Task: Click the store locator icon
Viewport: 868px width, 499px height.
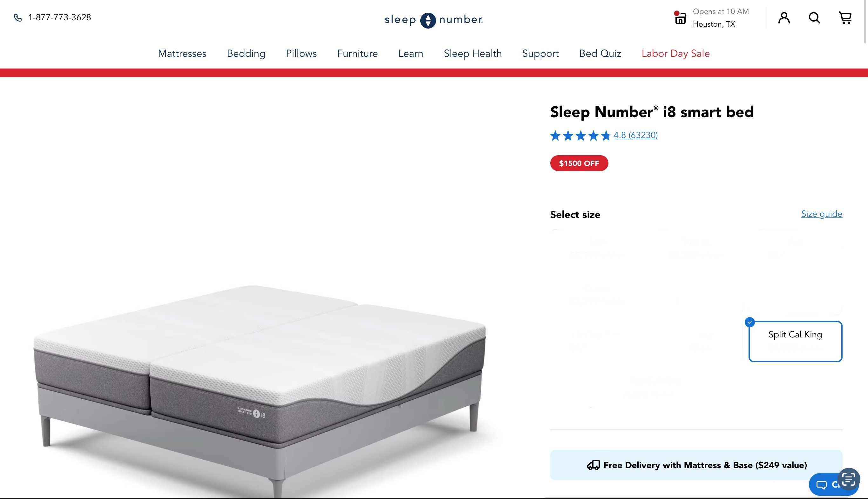Action: pos(680,17)
